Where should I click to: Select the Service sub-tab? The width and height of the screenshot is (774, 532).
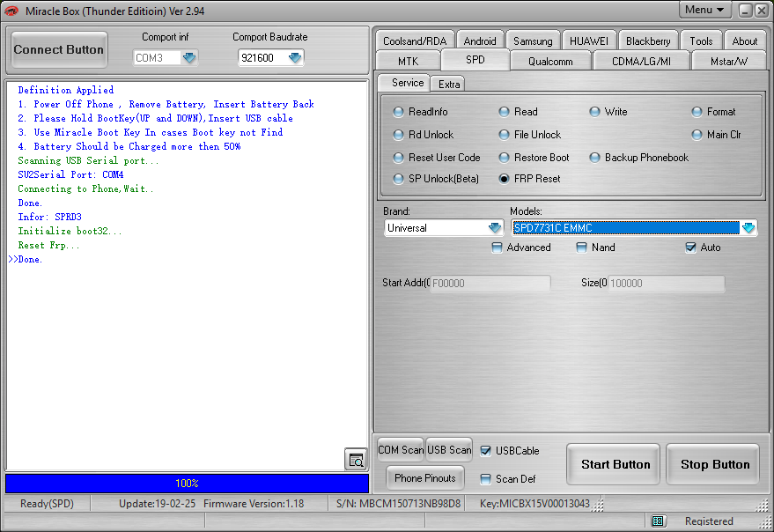pos(405,83)
